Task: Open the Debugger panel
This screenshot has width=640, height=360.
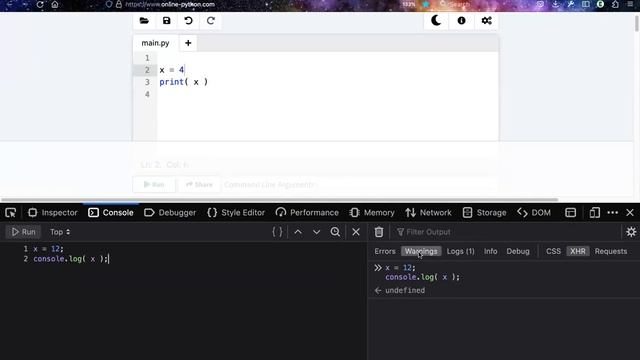Action: click(170, 213)
